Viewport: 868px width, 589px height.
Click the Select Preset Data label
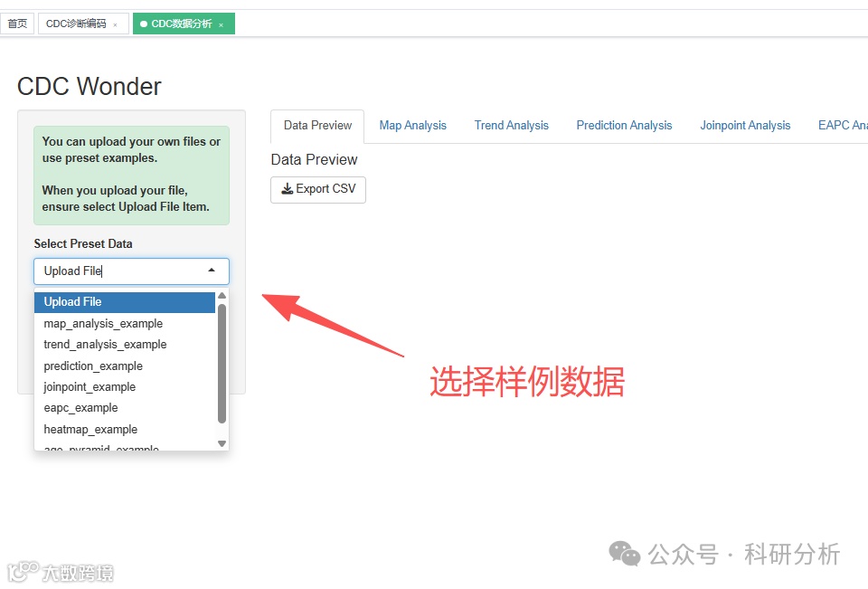[x=83, y=244]
